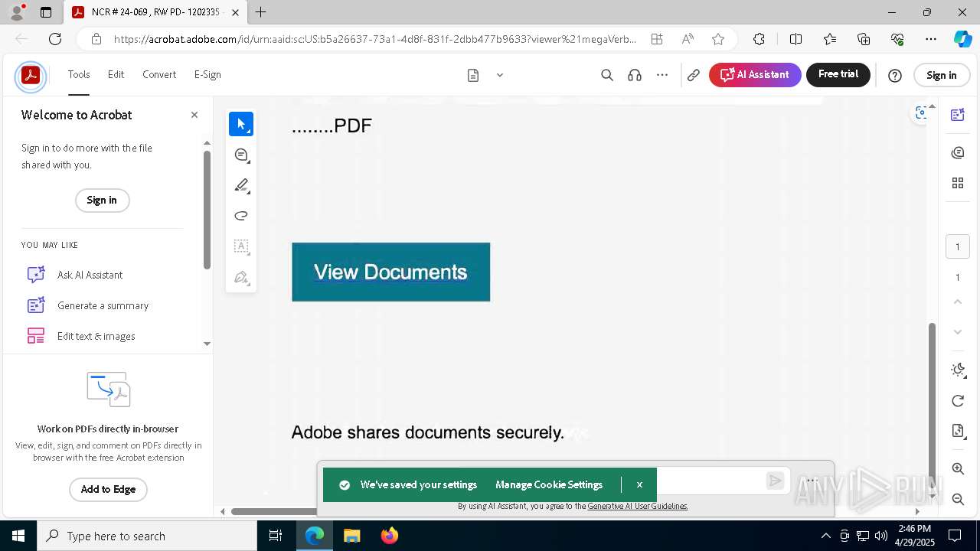Go to previous page up chevron
The image size is (980, 551).
[957, 302]
